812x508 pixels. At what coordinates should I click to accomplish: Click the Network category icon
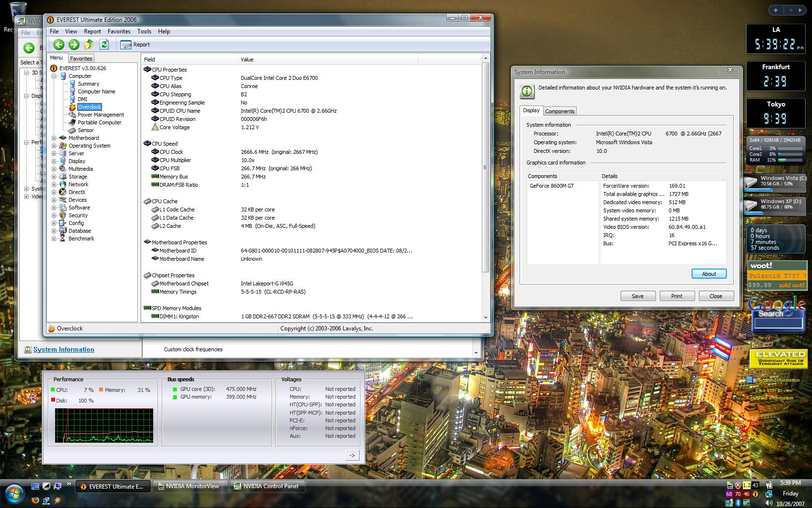(63, 184)
